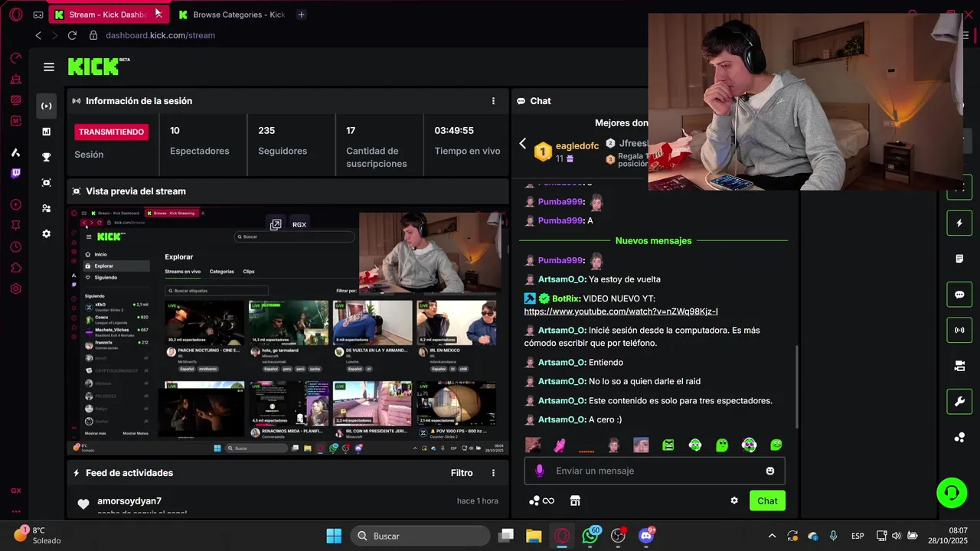Open File Explorer from the taskbar

534,536
